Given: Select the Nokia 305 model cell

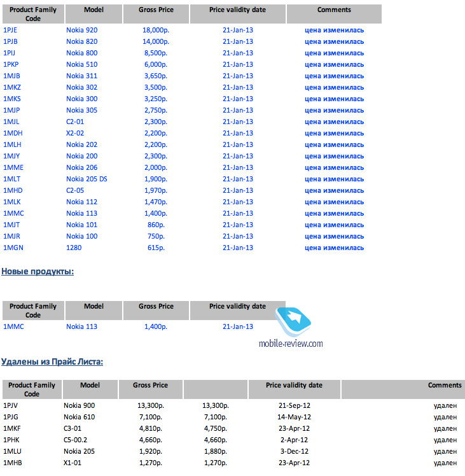Looking at the screenshot, I should tap(81, 110).
